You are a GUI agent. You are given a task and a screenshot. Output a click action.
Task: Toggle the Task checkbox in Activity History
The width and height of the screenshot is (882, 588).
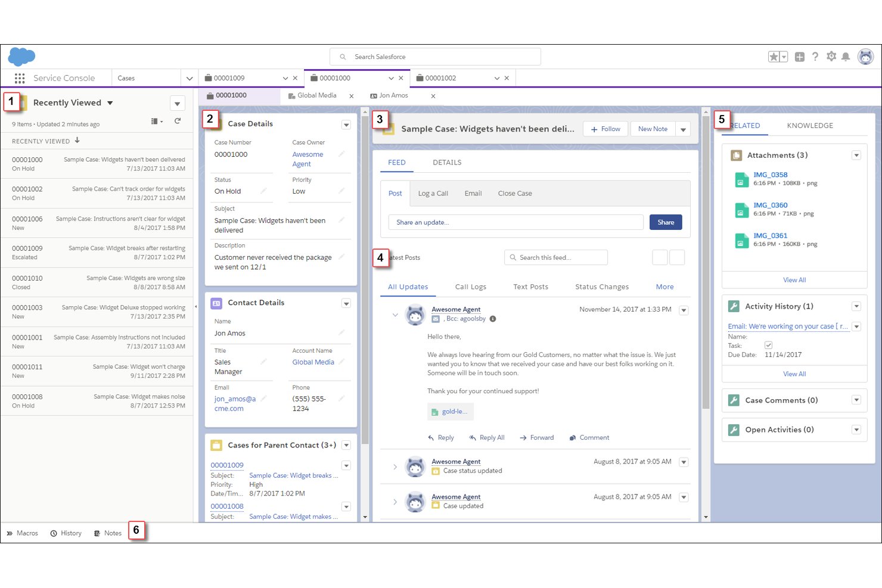point(769,345)
